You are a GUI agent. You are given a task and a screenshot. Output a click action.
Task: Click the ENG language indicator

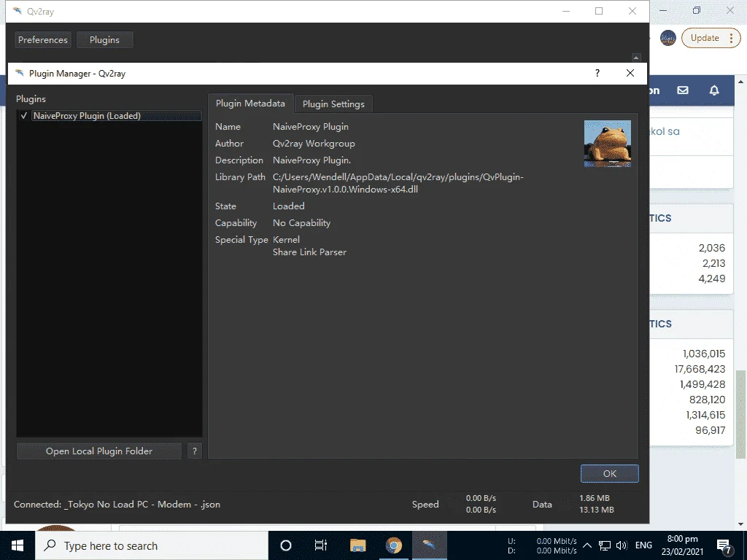point(643,545)
